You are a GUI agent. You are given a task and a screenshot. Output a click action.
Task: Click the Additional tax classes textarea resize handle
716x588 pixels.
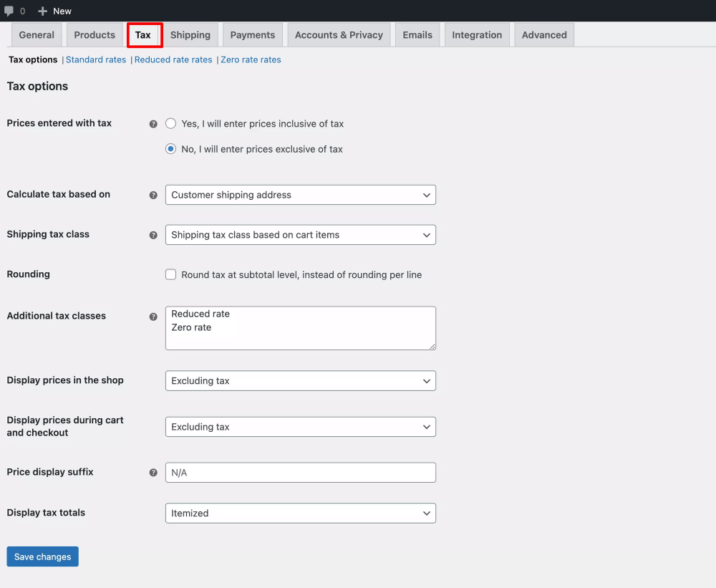(x=432, y=347)
